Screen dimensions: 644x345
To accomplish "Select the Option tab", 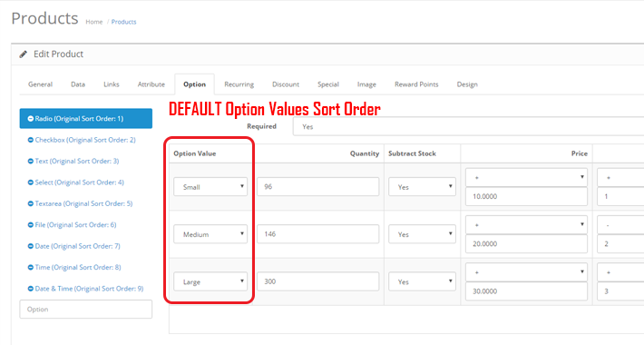I will pyautogui.click(x=195, y=84).
